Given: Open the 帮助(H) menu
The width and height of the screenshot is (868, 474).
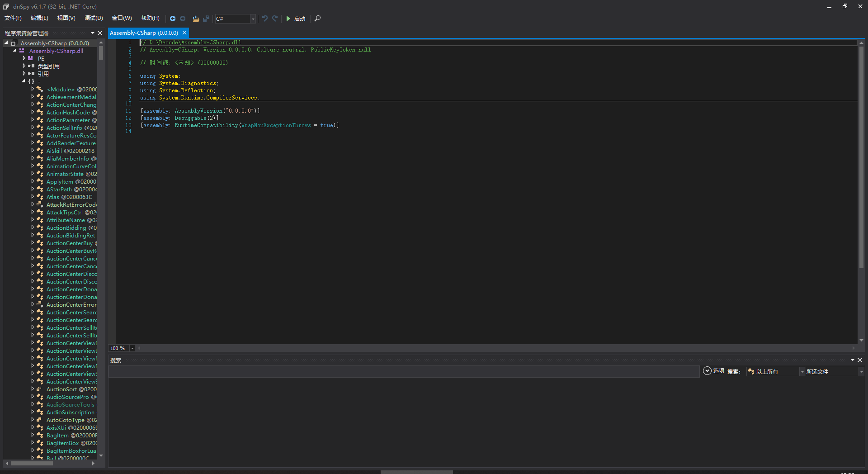Looking at the screenshot, I should tap(150, 18).
